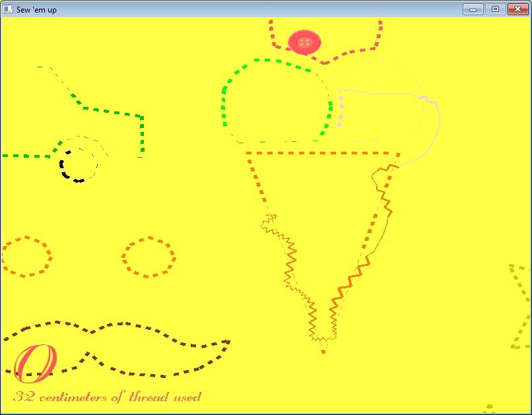Click the red sewing button
The image size is (532, 415).
[304, 42]
